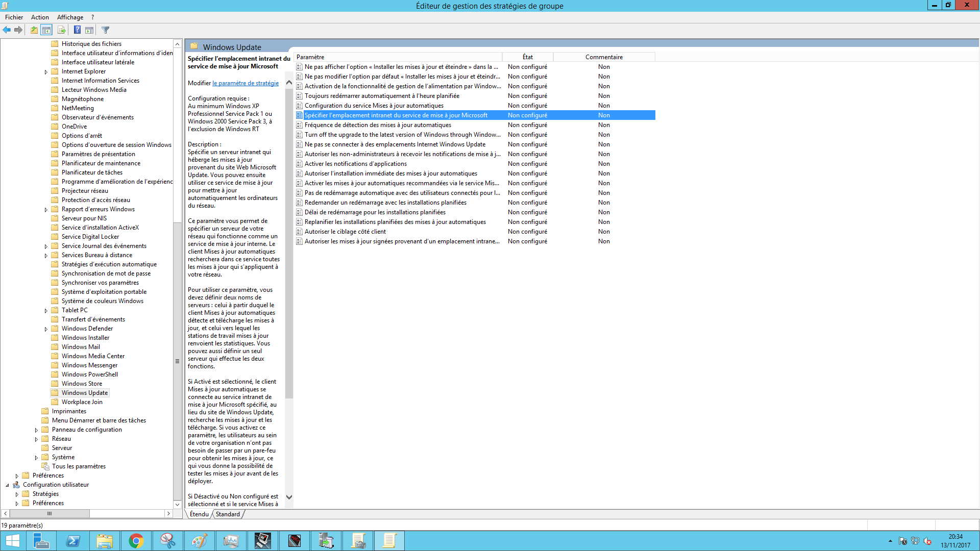Click the scroll-with-toolbox taskbar icon
This screenshot has width=980, height=551.
[x=358, y=541]
